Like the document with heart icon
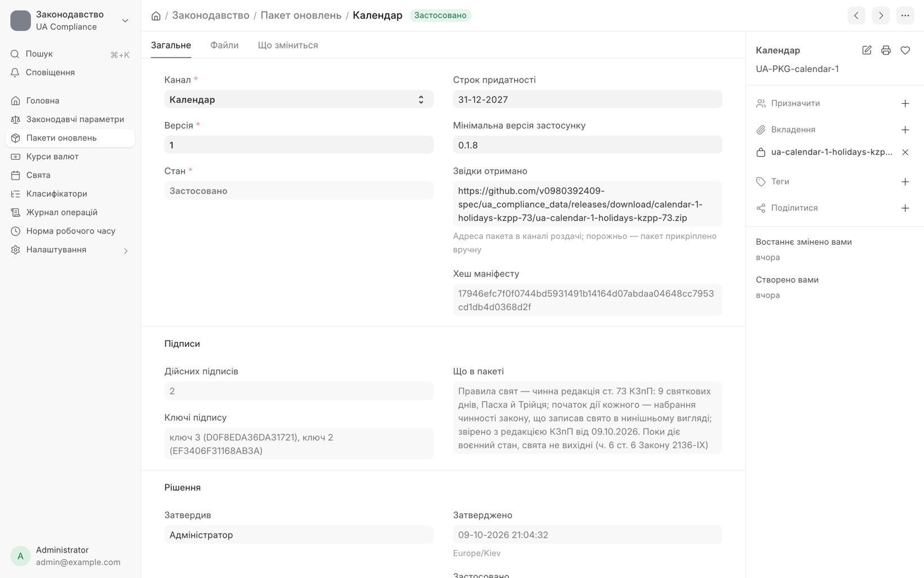 click(x=905, y=50)
